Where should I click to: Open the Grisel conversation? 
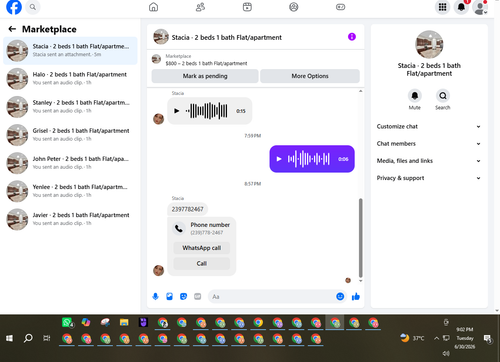pyautogui.click(x=70, y=135)
